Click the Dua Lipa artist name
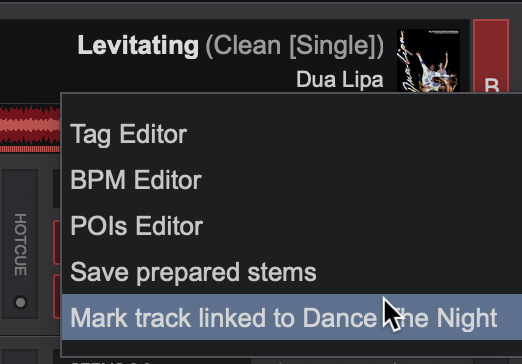The height and width of the screenshot is (364, 522). pos(340,80)
